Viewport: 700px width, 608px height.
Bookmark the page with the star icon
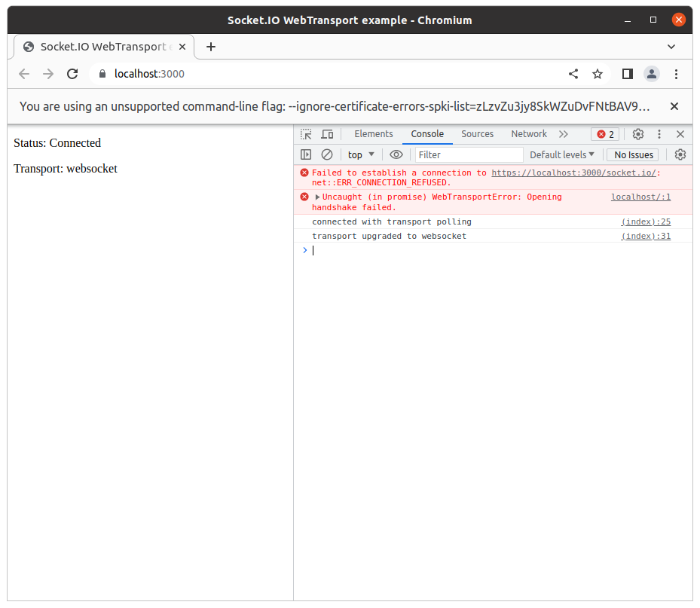click(598, 74)
